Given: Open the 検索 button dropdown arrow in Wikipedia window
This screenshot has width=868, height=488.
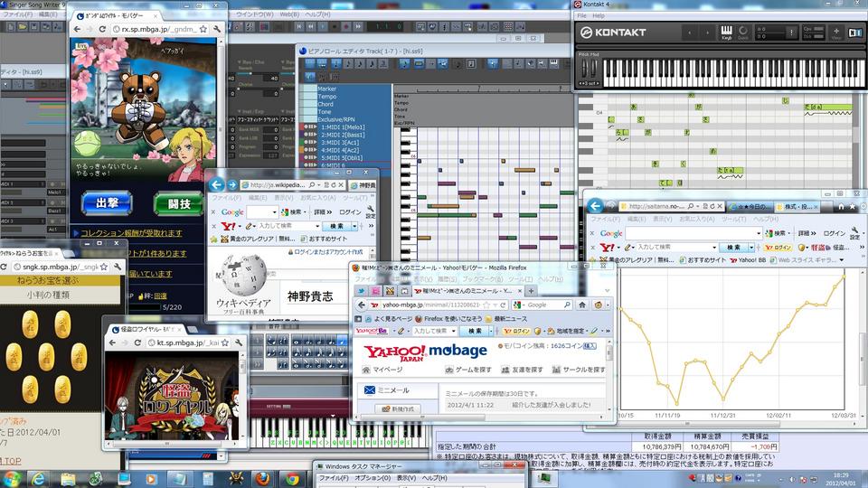Looking at the screenshot, I should (354, 226).
